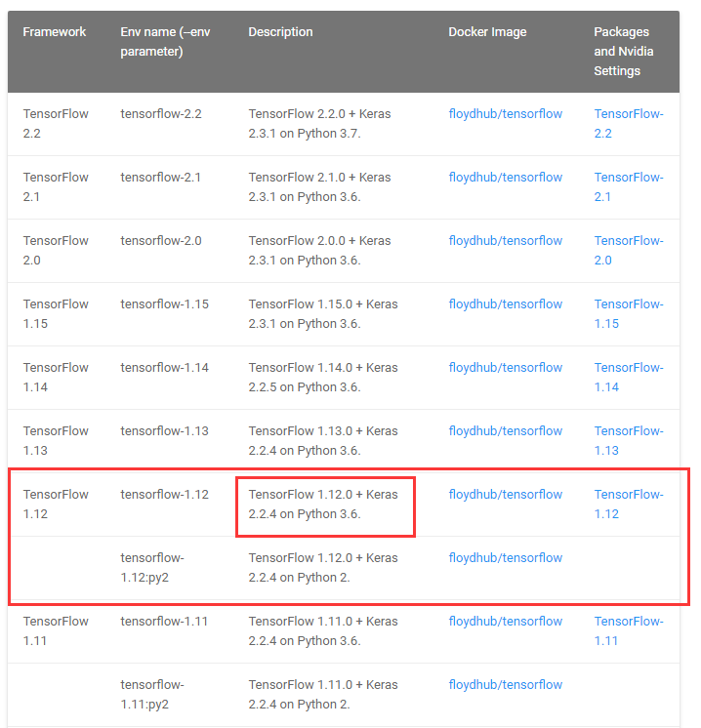Screen dimensions: 701x728
Task: Select the tensorflow-2.0 env name cell
Action: (x=161, y=241)
